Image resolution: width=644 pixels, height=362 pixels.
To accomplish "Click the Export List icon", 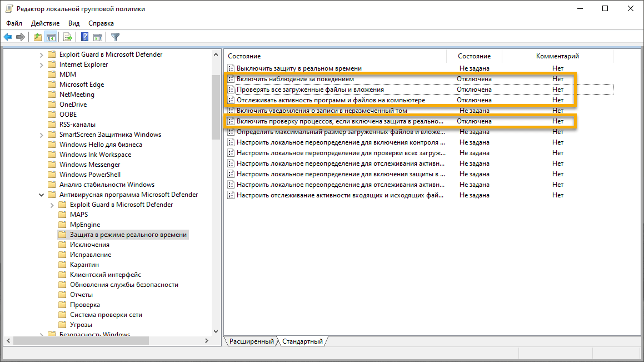I will (x=67, y=37).
